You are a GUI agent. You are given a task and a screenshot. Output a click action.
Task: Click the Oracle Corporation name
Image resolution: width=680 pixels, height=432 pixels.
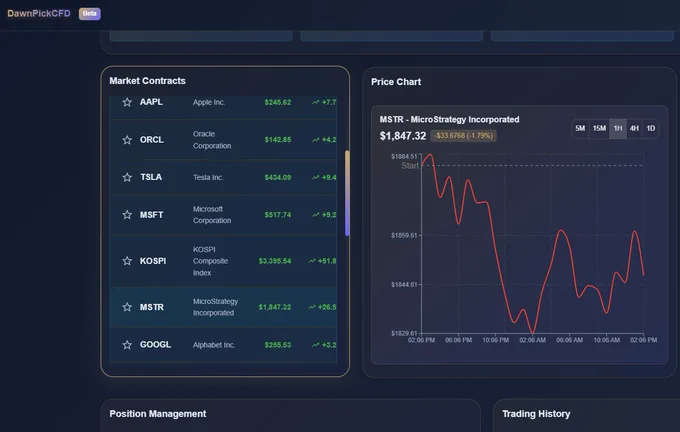[x=212, y=140]
